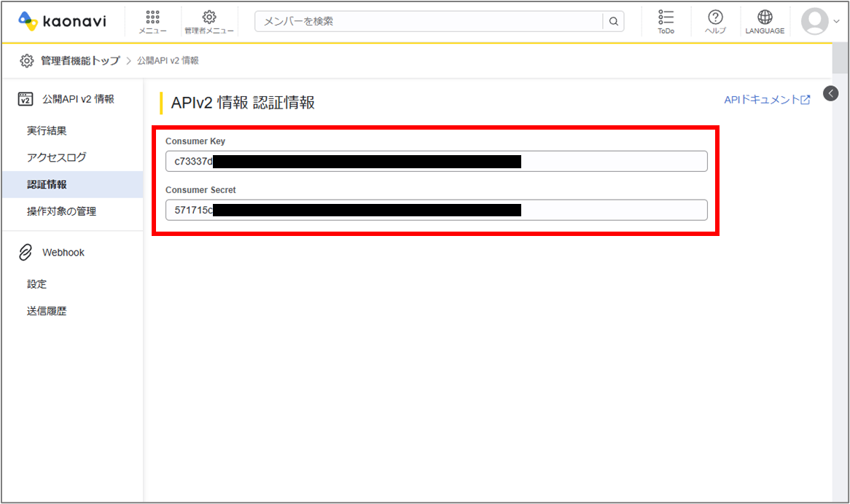Open 操作対象の管理 in sidebar
Screen dimensions: 850x504
(x=61, y=211)
